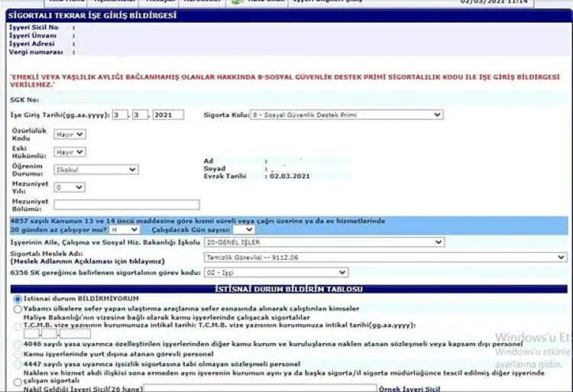Click the İşe Giriş Tarihi month field
Image resolution: width=573 pixels, height=392 pixels.
click(x=140, y=115)
